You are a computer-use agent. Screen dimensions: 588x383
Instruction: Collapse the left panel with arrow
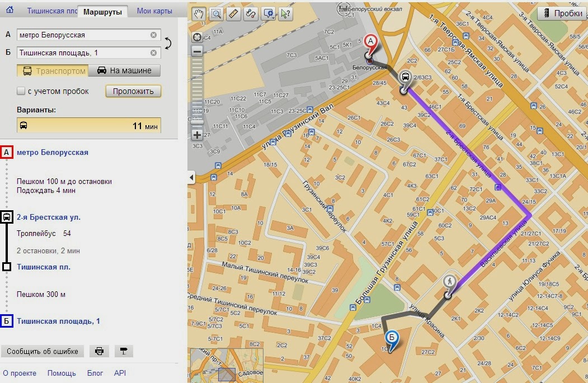click(x=192, y=177)
